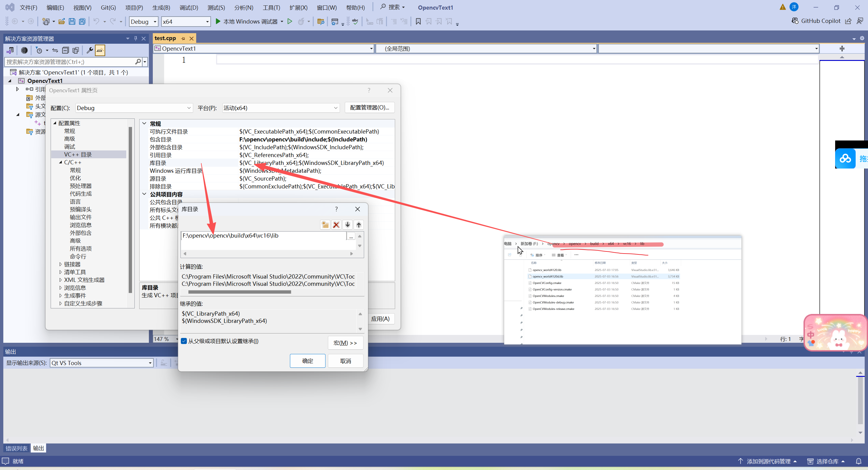Click the Save icon in toolbar
The width and height of the screenshot is (868, 470).
point(72,22)
